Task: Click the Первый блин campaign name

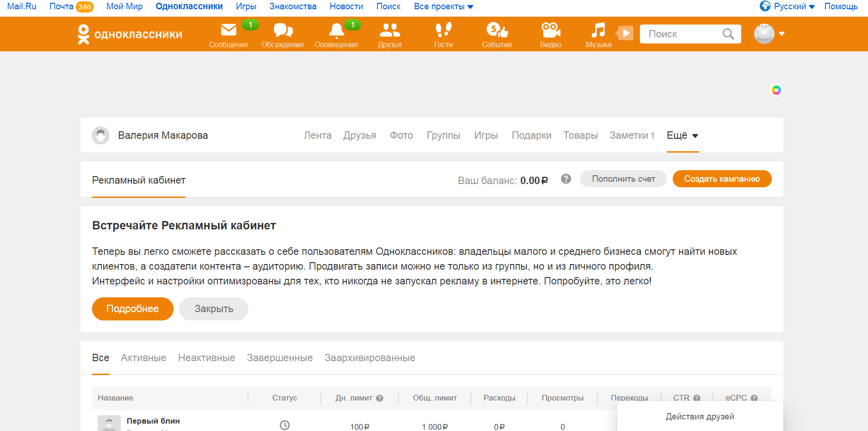Action: (153, 421)
